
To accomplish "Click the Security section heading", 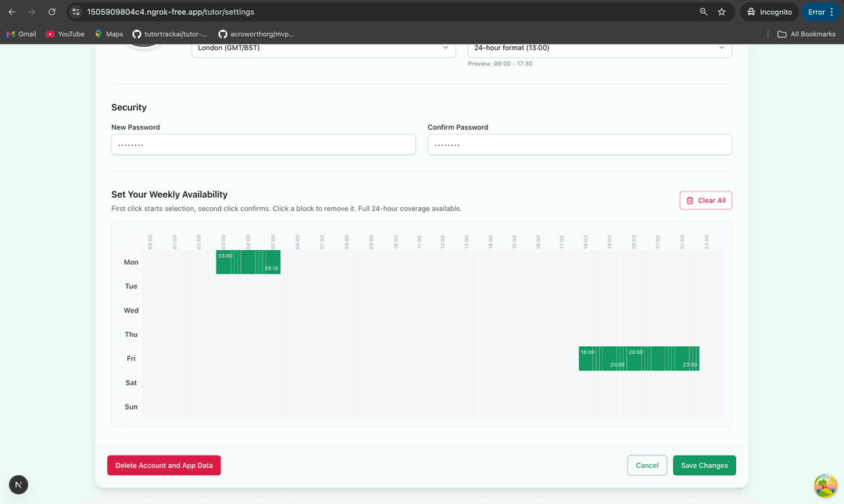I will click(x=129, y=107).
